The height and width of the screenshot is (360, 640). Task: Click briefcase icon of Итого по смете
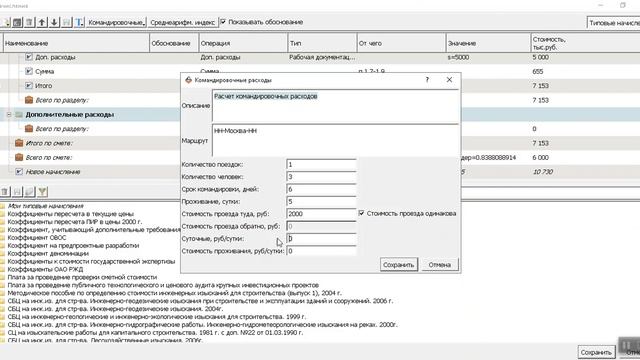(19, 143)
